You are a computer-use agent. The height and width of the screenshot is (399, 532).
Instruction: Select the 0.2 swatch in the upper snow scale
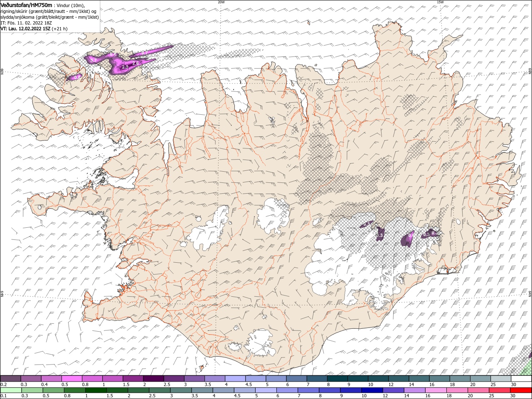11,379
